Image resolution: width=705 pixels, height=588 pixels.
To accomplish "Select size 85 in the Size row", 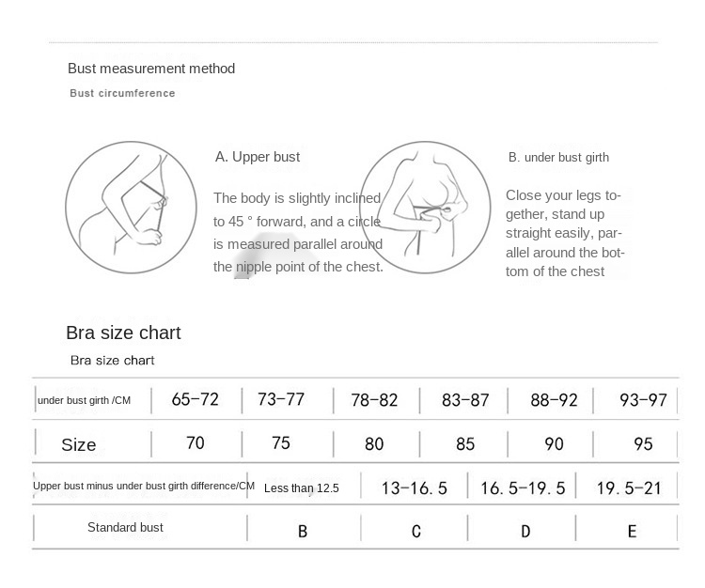I will click(x=464, y=443).
